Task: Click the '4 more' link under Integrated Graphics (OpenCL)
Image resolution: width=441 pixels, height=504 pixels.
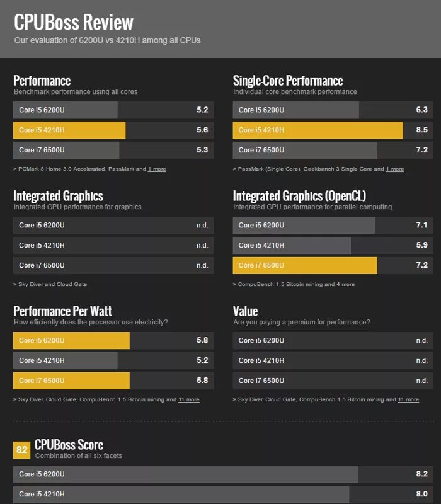Action: tap(345, 284)
